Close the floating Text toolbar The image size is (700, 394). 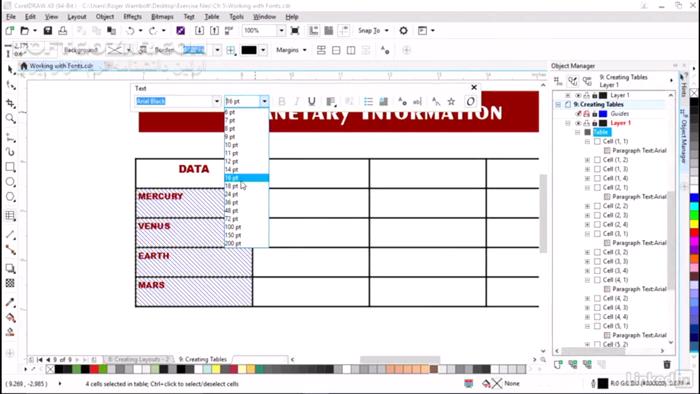[x=474, y=87]
